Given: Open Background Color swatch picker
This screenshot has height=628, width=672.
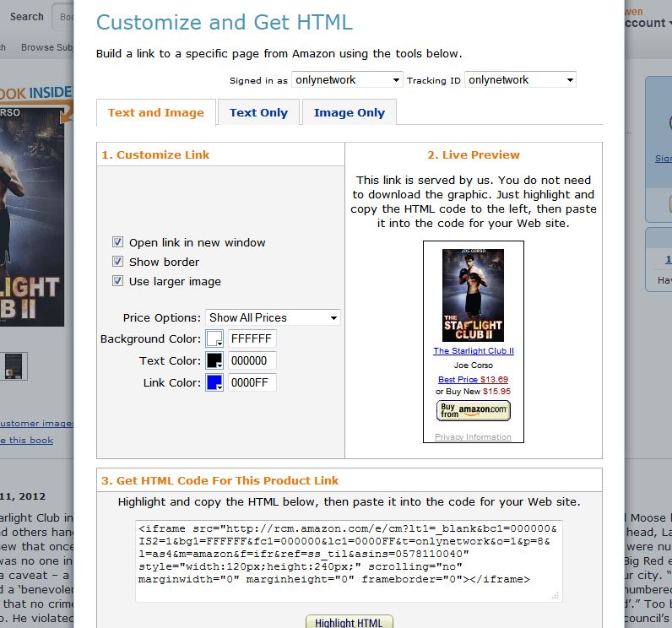Looking at the screenshot, I should click(214, 338).
